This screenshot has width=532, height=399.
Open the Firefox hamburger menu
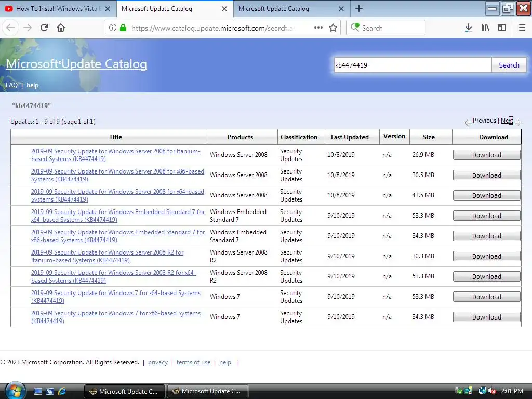pyautogui.click(x=522, y=28)
